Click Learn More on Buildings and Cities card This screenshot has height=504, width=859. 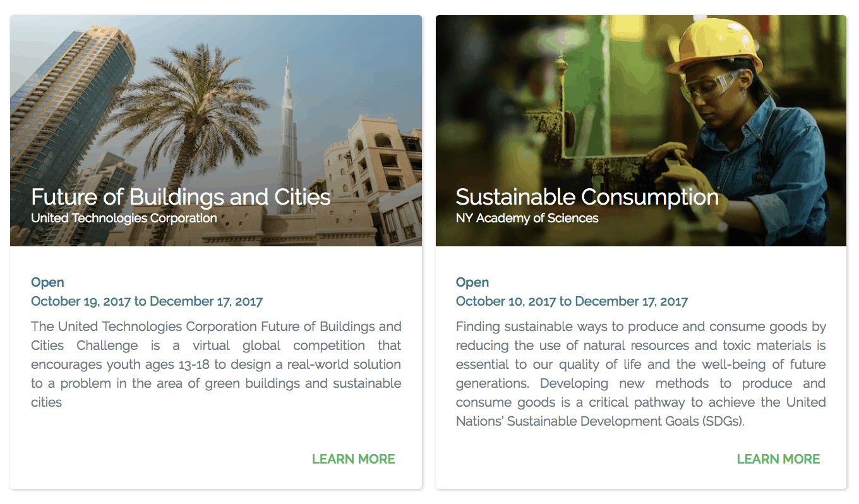point(353,459)
